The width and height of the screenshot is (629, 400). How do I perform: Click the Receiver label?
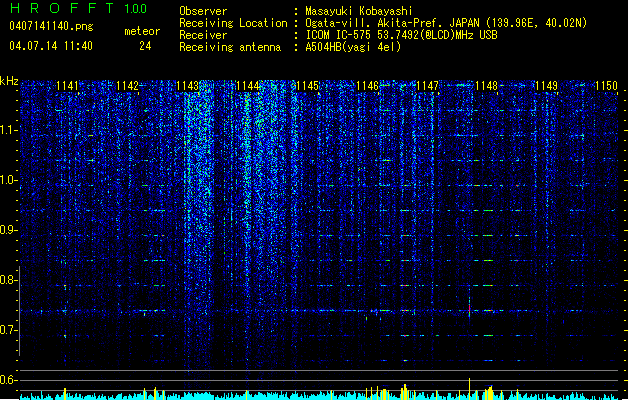[x=203, y=35]
